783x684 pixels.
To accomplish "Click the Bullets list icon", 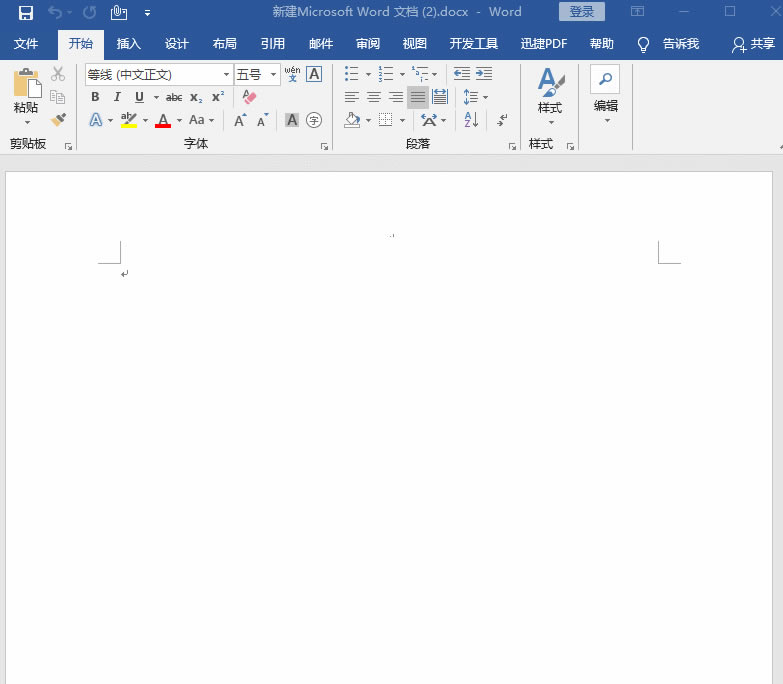I will pos(352,74).
